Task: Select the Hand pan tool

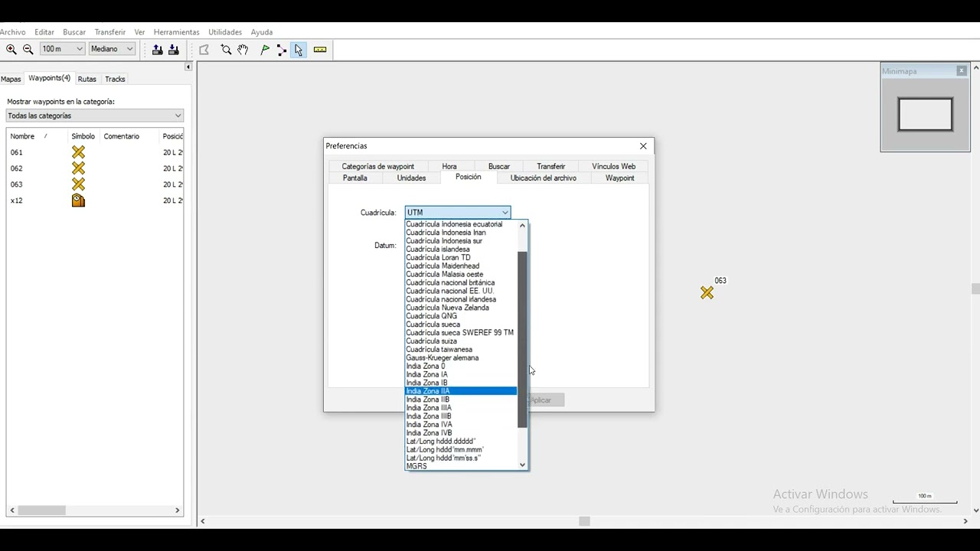Action: (x=243, y=50)
